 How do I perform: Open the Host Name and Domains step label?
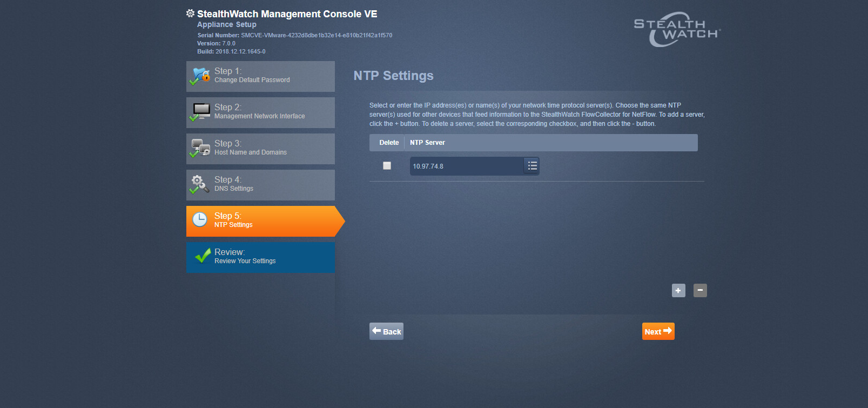click(x=250, y=152)
